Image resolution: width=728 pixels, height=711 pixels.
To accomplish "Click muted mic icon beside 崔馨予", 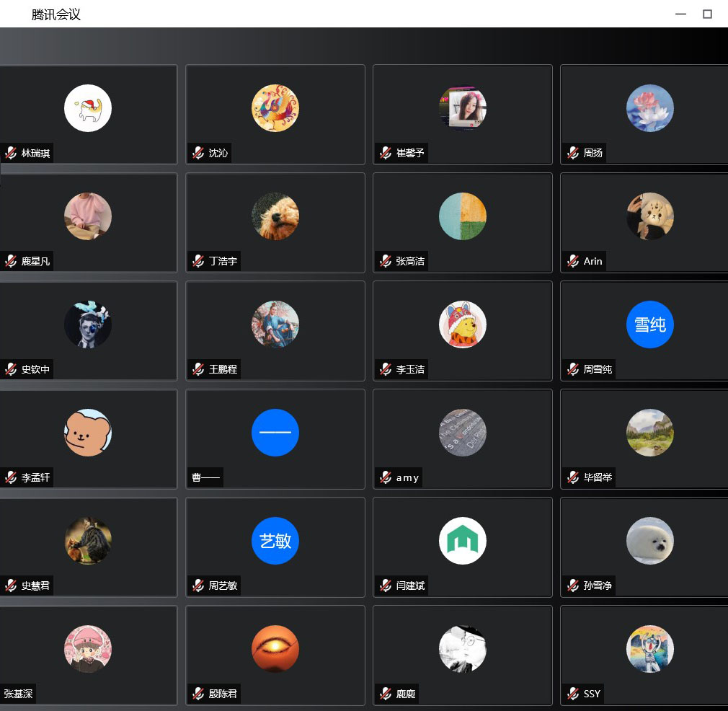I will pos(386,153).
